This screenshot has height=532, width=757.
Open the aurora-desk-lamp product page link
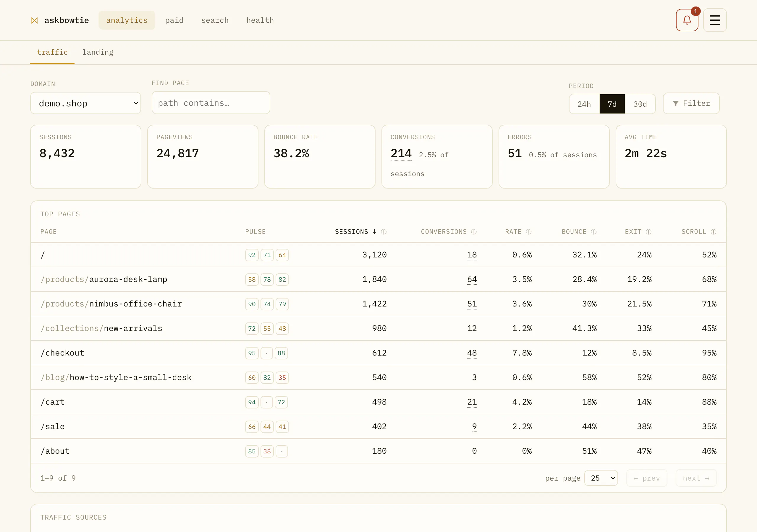point(103,280)
